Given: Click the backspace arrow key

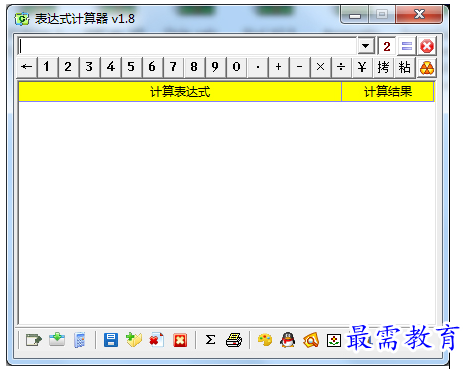Looking at the screenshot, I should (x=27, y=67).
